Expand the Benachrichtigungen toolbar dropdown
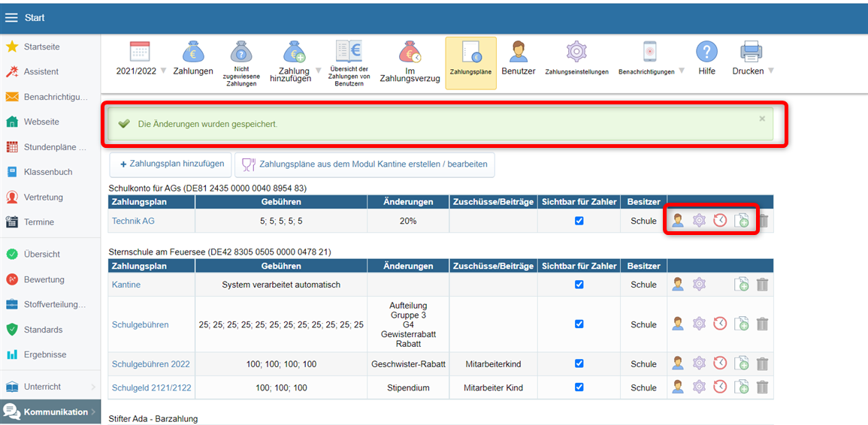868x425 pixels. (682, 72)
